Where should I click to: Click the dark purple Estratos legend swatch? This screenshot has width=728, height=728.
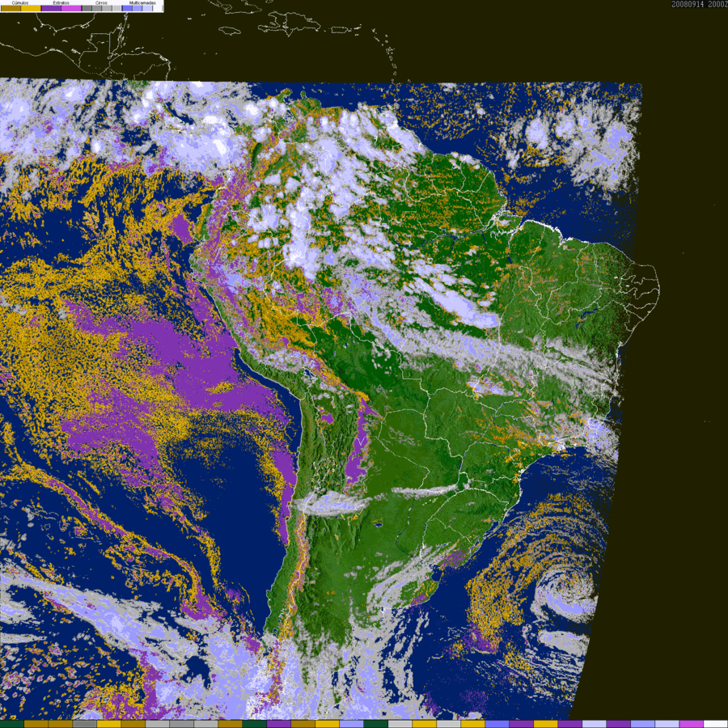[51, 8]
